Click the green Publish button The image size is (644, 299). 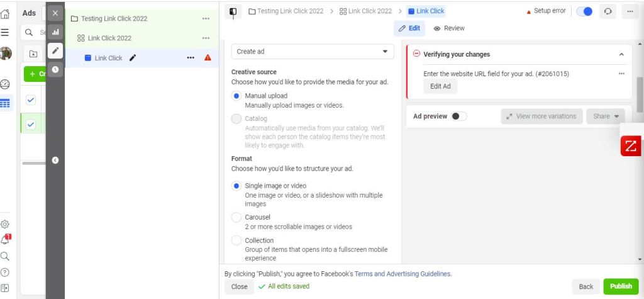621,286
